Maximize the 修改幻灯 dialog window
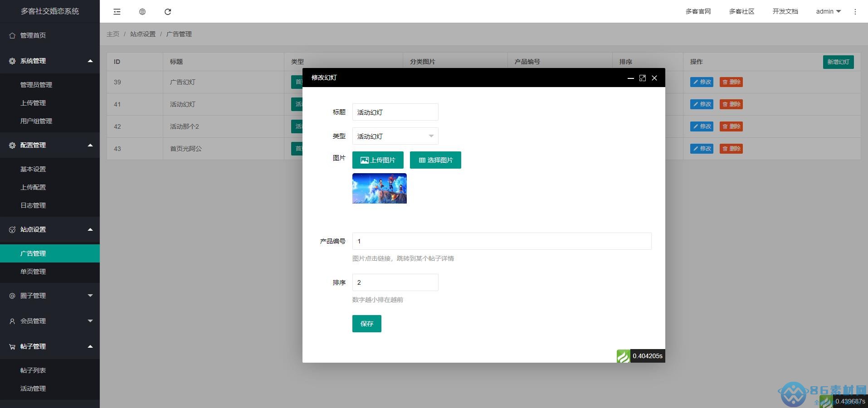This screenshot has width=868, height=408. coord(642,78)
